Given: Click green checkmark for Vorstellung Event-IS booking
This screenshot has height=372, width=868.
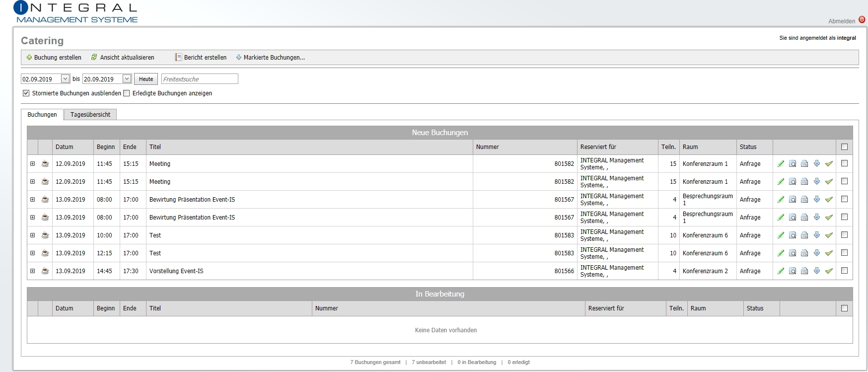Looking at the screenshot, I should (x=829, y=271).
